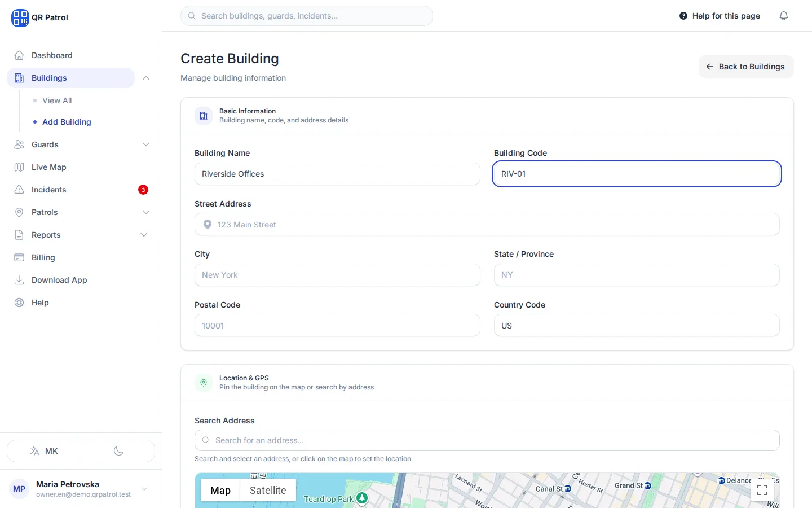Click the Billing card icon
The height and width of the screenshot is (508, 812).
pyautogui.click(x=19, y=257)
